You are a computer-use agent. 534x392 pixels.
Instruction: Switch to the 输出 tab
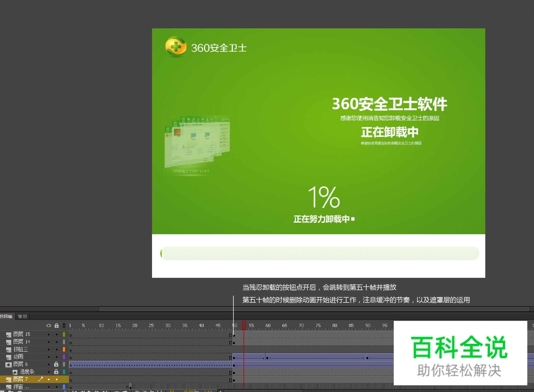[x=23, y=316]
